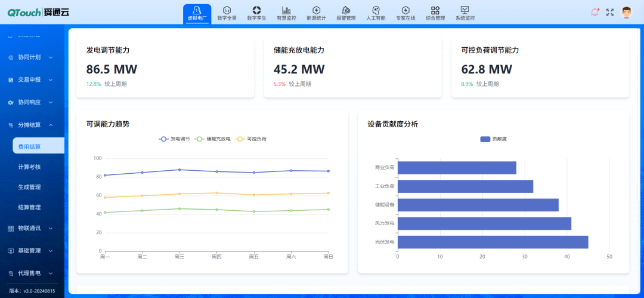
Task: Click the QTouch 舜通云 logo
Action: click(38, 13)
